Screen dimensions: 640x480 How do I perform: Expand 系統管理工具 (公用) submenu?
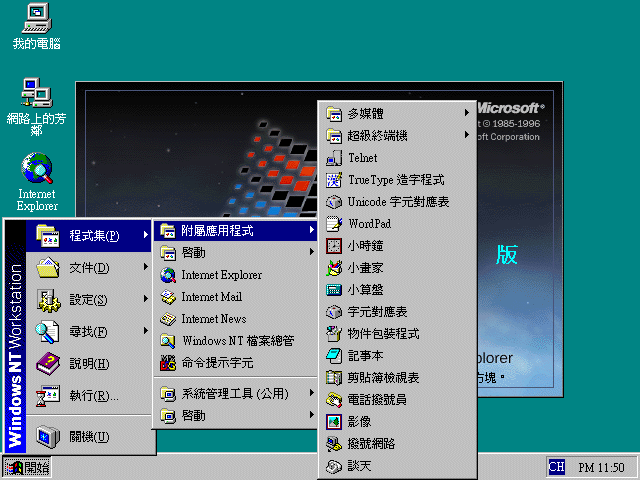tap(234, 393)
